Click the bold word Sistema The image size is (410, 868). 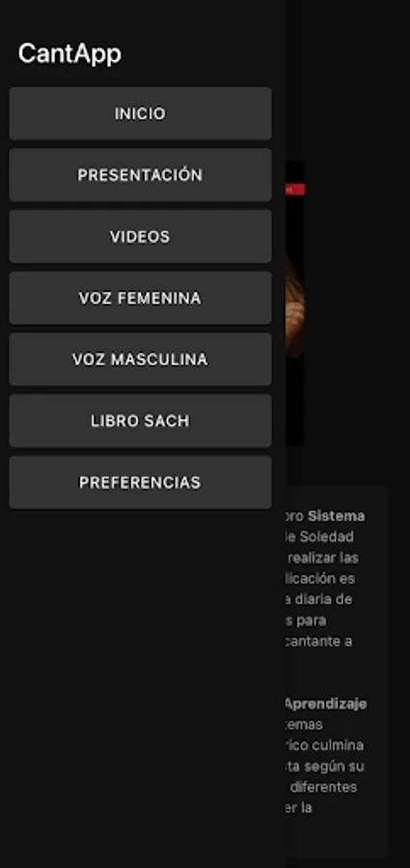[337, 516]
